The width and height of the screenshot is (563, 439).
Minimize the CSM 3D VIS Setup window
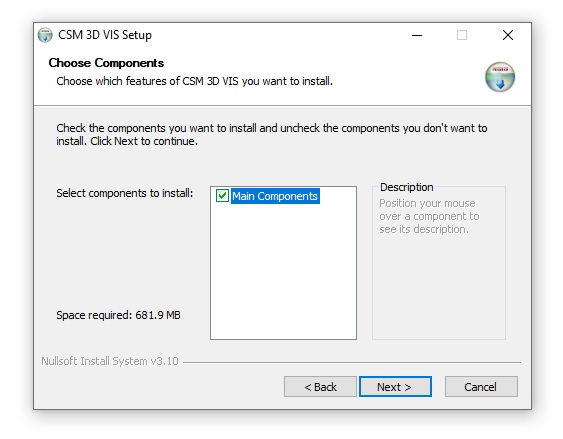pos(417,35)
